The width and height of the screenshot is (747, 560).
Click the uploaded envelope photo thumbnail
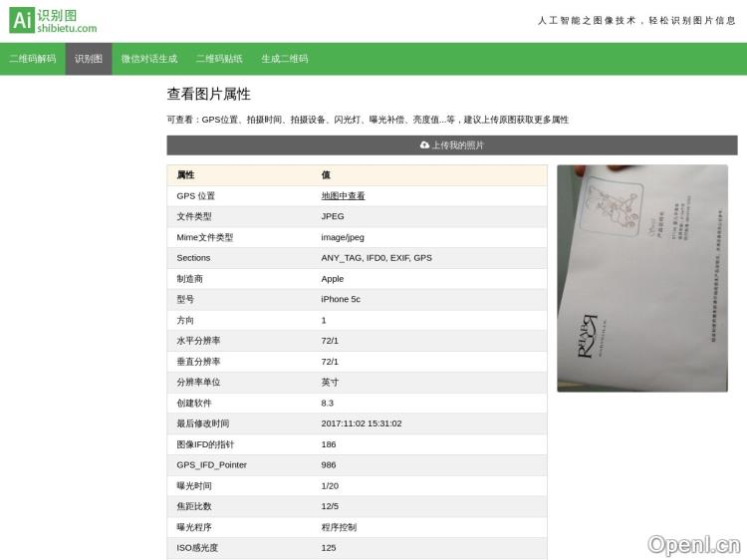pyautogui.click(x=642, y=278)
